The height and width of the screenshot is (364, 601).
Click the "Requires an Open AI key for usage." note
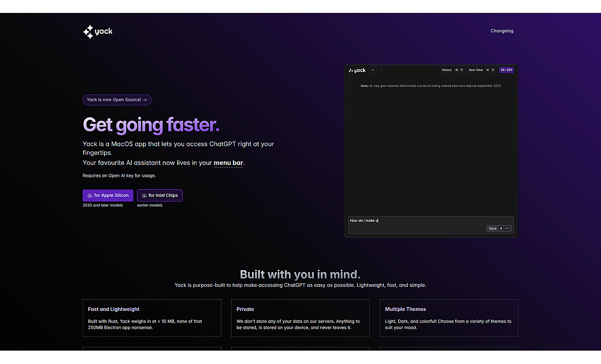(x=119, y=176)
